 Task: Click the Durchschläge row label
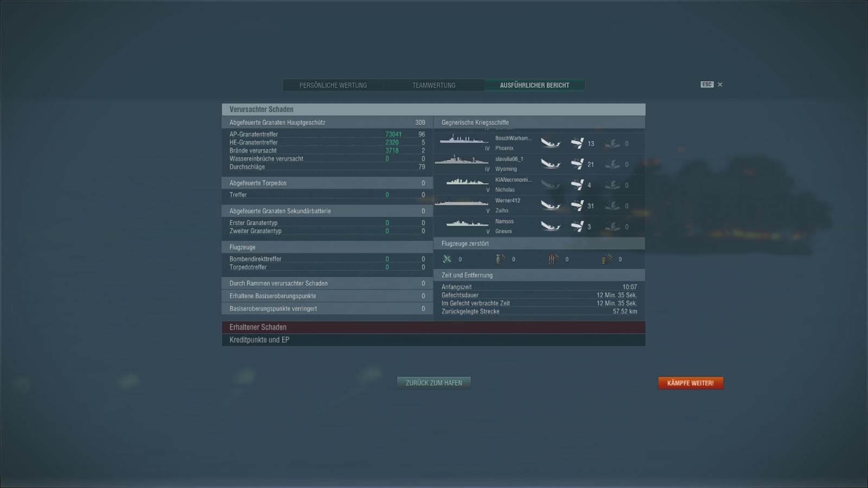[247, 167]
